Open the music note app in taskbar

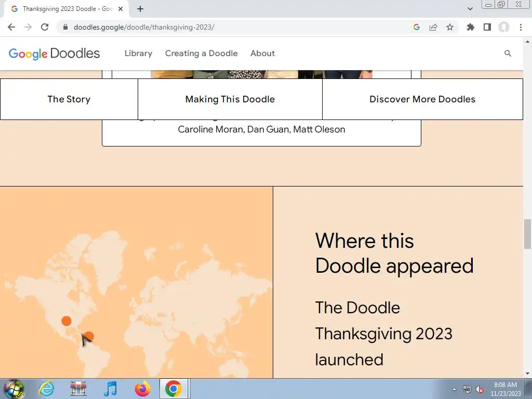coord(110,389)
